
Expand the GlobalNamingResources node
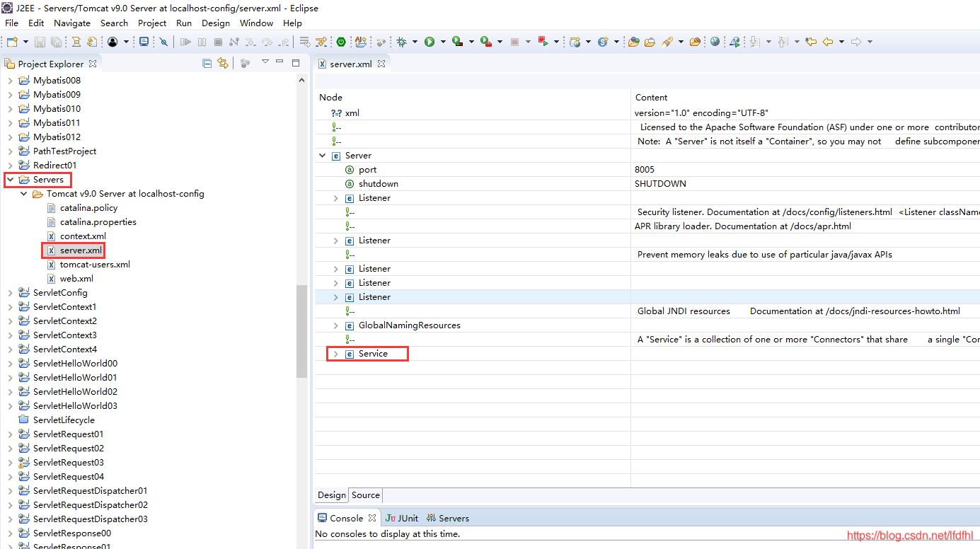[336, 325]
